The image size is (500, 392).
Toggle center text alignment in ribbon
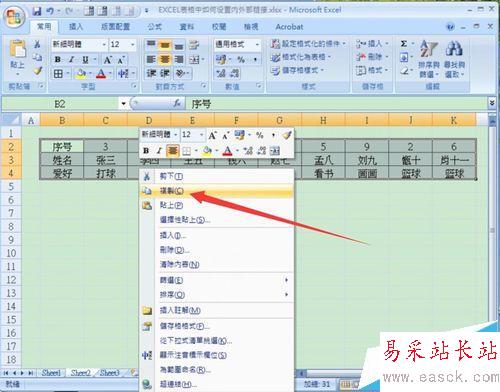click(x=165, y=59)
